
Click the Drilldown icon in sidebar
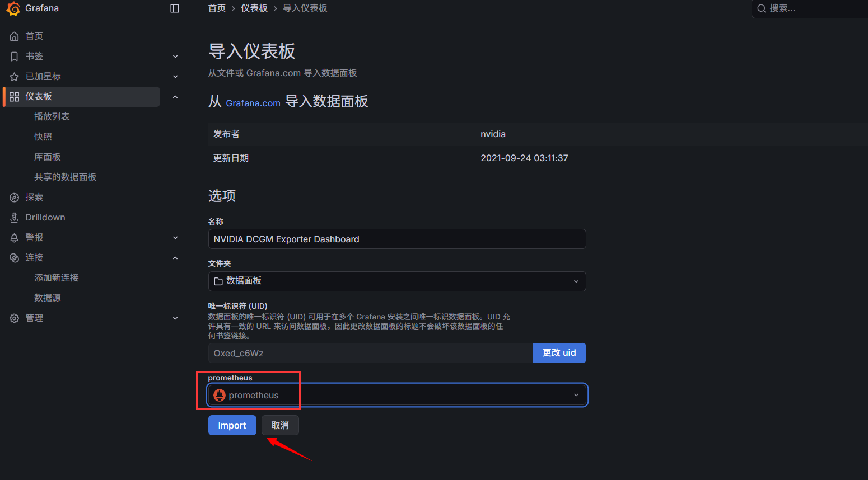pyautogui.click(x=15, y=218)
